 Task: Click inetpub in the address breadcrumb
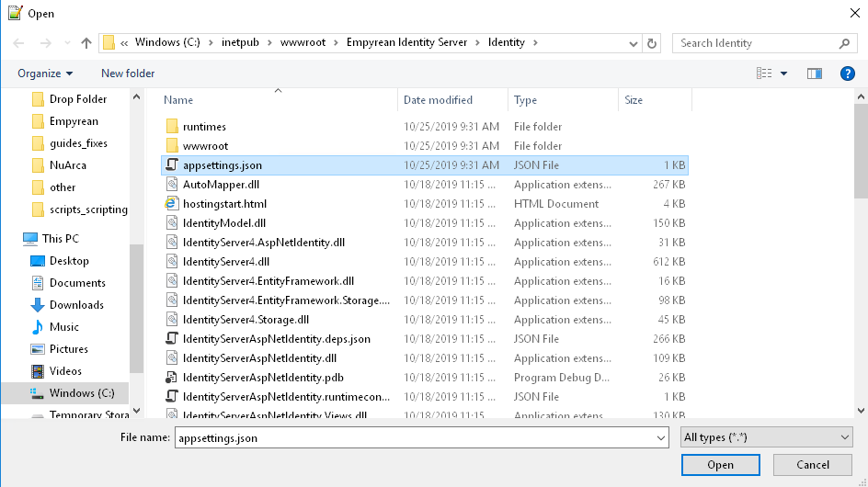(x=240, y=42)
